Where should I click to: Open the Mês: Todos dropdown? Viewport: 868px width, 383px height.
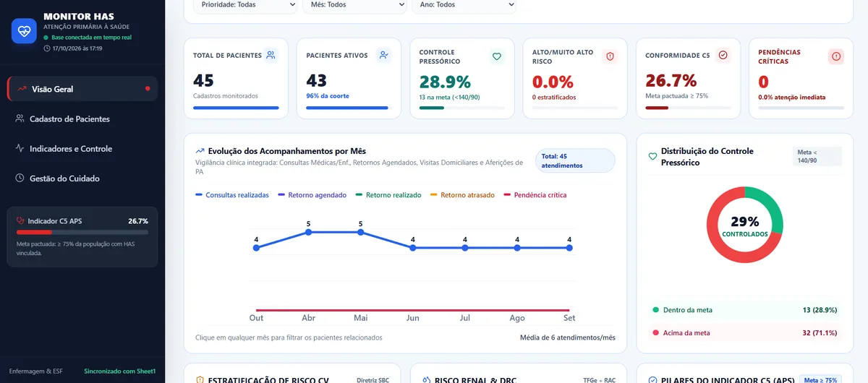[354, 5]
